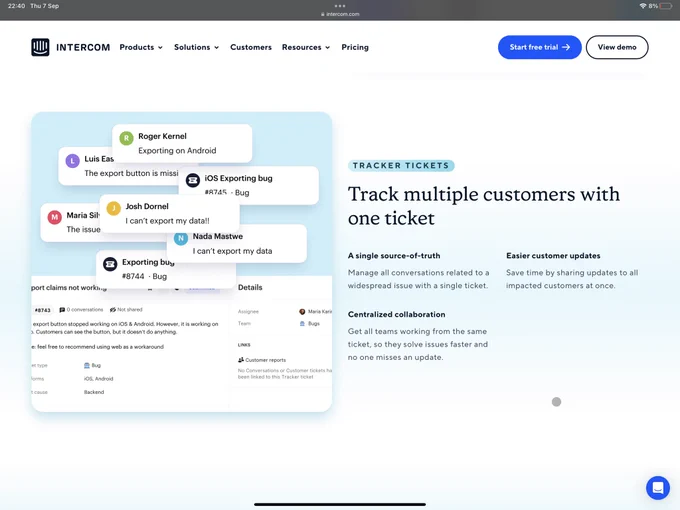Click the Customer reports people icon
The image size is (680, 510).
coord(241,360)
